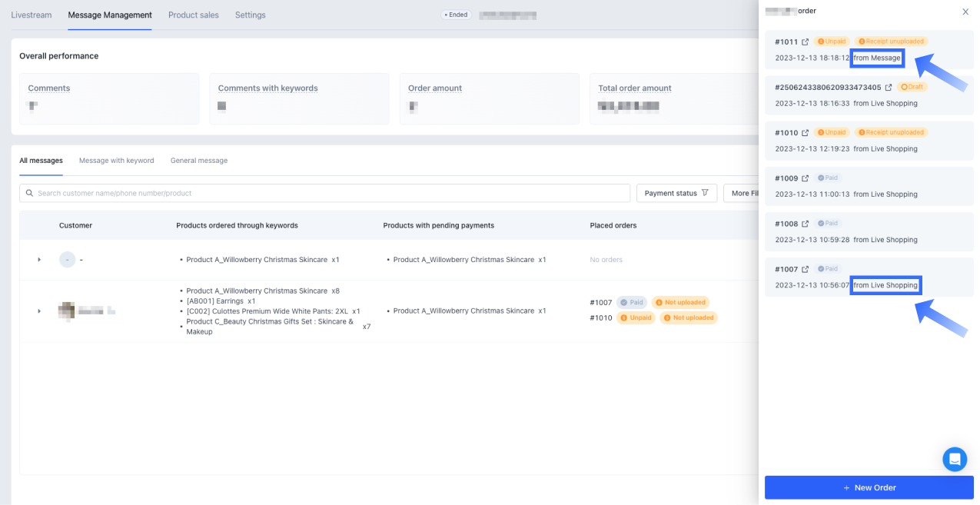
Task: Select the Message with keyword tab
Action: (116, 161)
